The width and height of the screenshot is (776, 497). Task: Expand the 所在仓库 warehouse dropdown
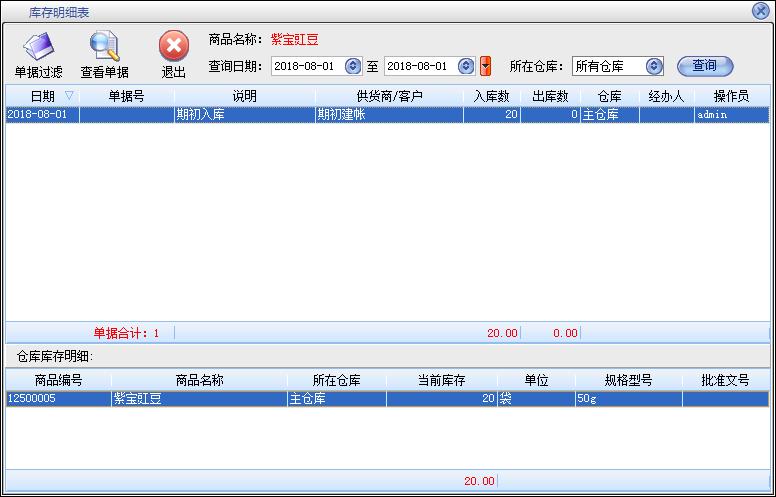654,66
